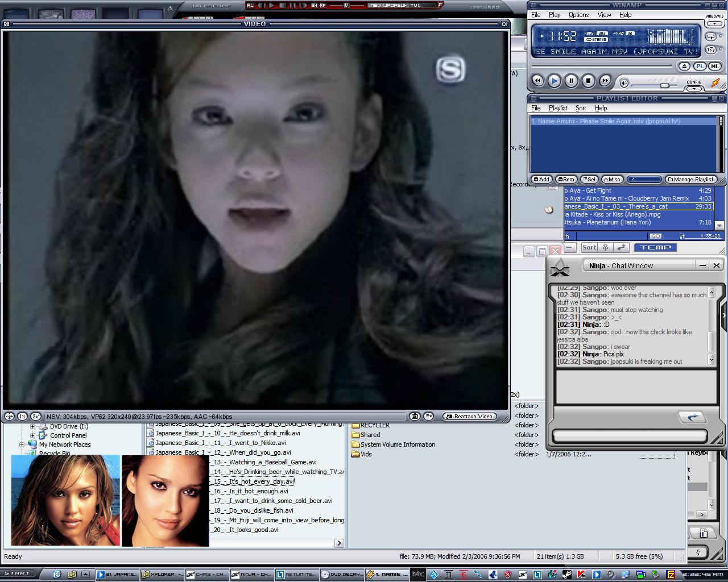728x582 pixels.
Task: Toggle the PL playlist editor button
Action: pyautogui.click(x=700, y=66)
